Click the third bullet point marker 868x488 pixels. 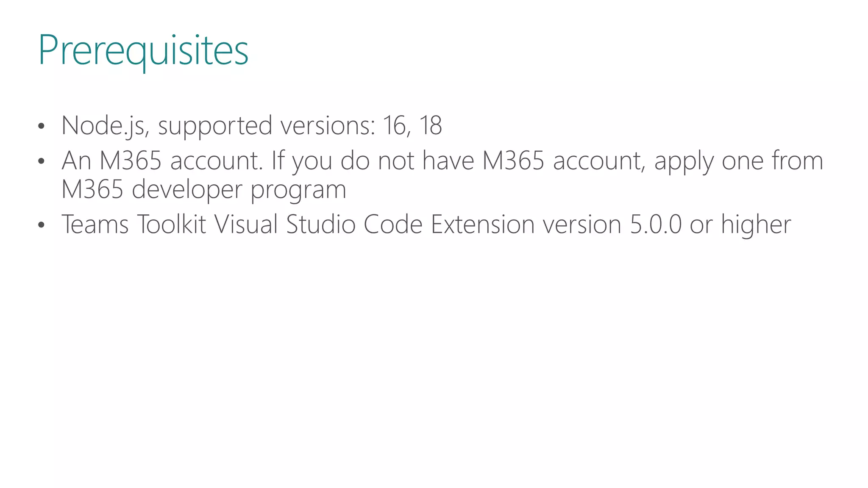(x=41, y=225)
